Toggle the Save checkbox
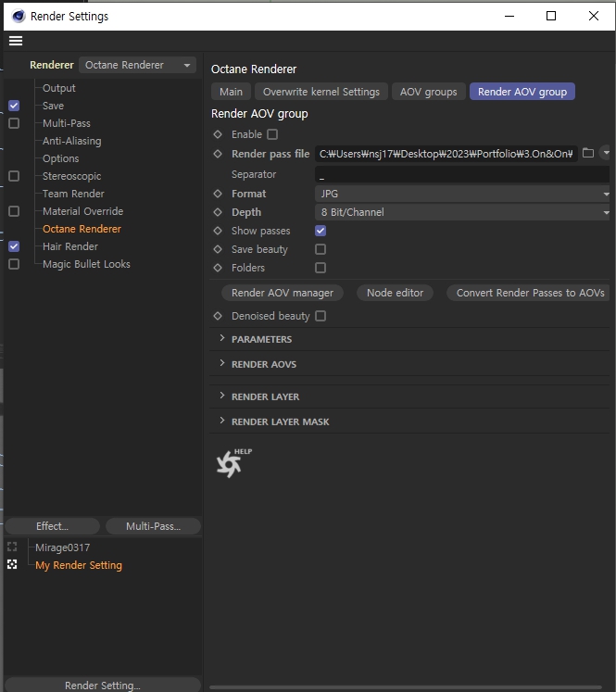The height and width of the screenshot is (692, 616). (x=14, y=106)
